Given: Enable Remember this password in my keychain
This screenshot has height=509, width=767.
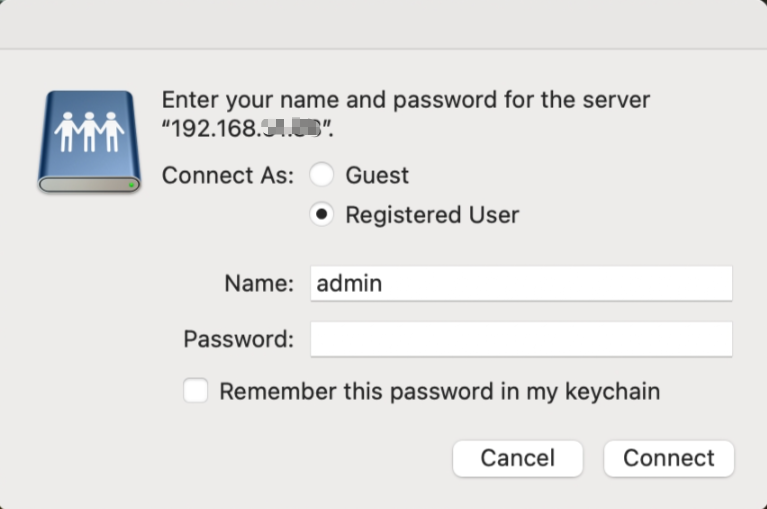Looking at the screenshot, I should (x=196, y=391).
